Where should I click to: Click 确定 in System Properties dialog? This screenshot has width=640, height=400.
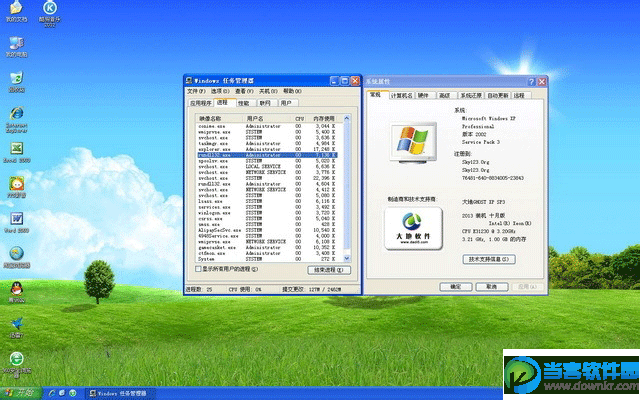[x=459, y=286]
